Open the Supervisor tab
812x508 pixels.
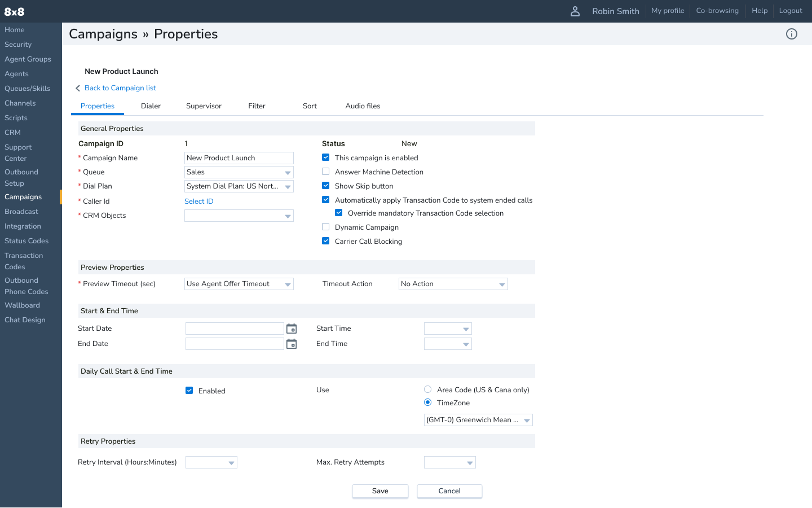coord(204,106)
